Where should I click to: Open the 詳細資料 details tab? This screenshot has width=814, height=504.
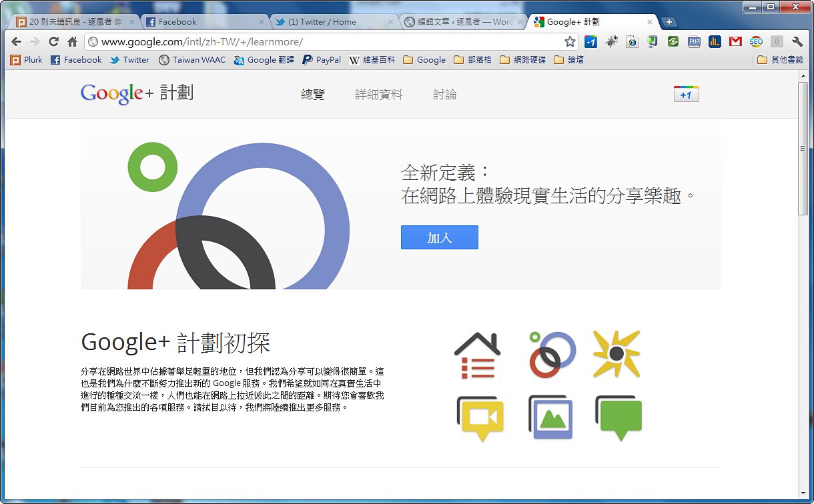(379, 95)
